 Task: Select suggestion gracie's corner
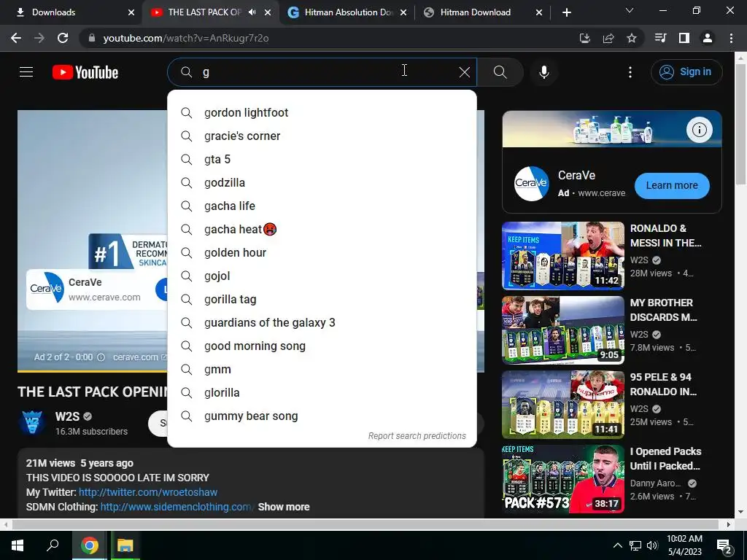(x=322, y=136)
